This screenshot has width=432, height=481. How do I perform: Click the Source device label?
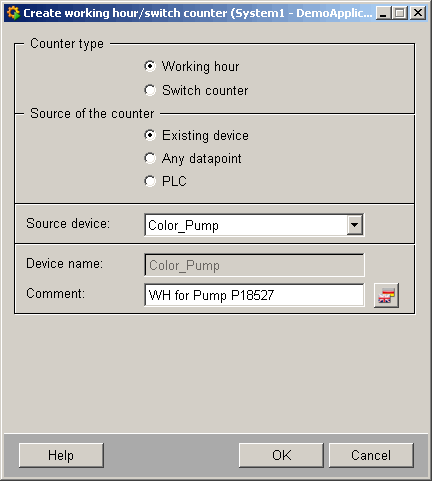point(68,223)
